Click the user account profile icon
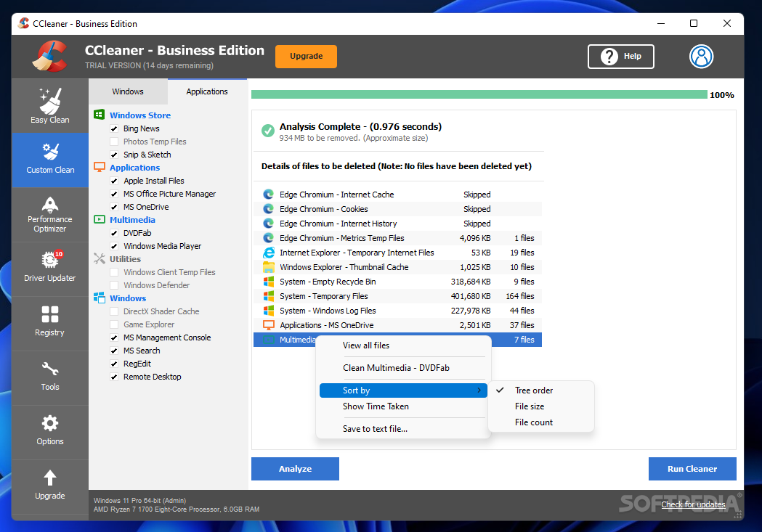Screen dimensions: 762x532 701,57
